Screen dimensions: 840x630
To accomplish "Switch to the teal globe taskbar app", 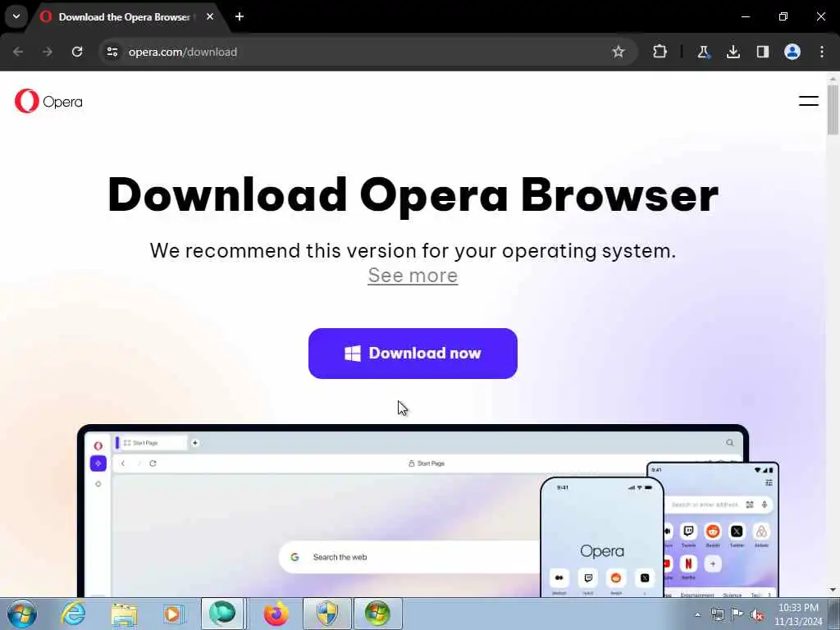I will tap(223, 614).
